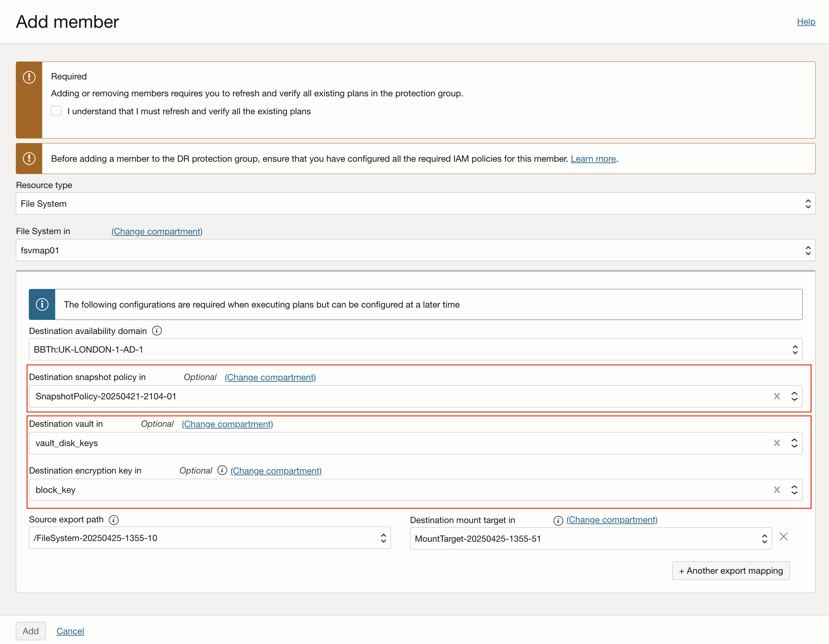Viewport: 829px width, 644px height.
Task: Check the refresh and verify plans acknowledgment
Action: (x=56, y=111)
